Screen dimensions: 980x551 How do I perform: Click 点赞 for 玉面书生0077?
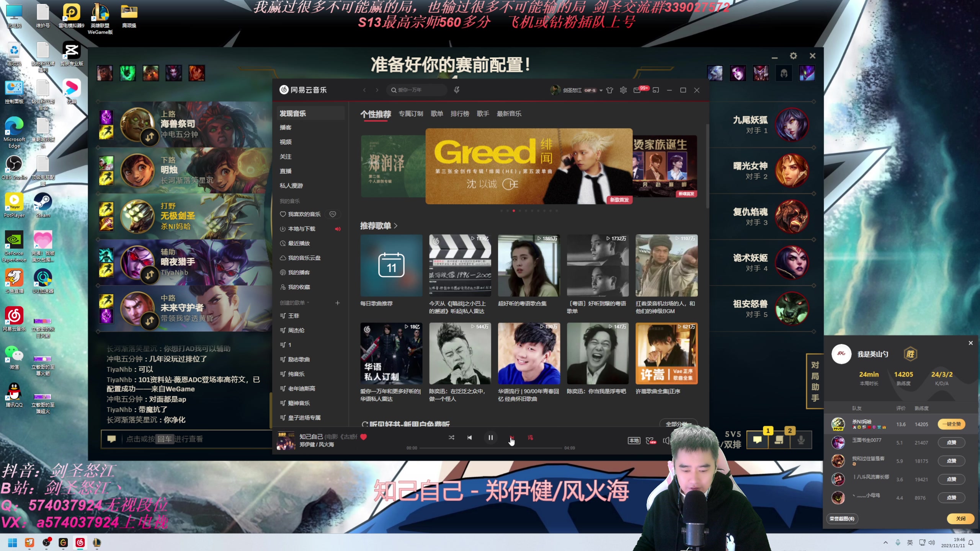[x=951, y=442]
